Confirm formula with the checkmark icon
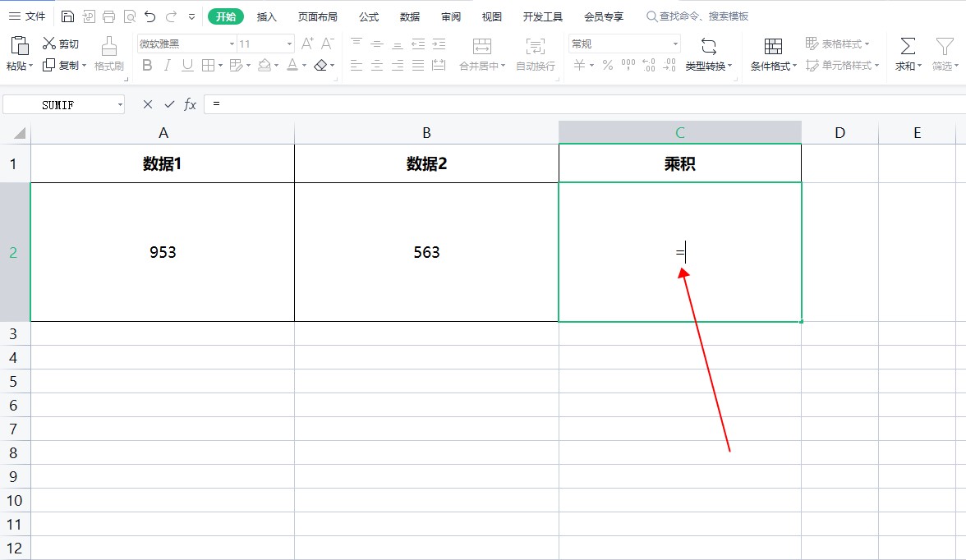Screen dimensions: 966x560 [169, 104]
